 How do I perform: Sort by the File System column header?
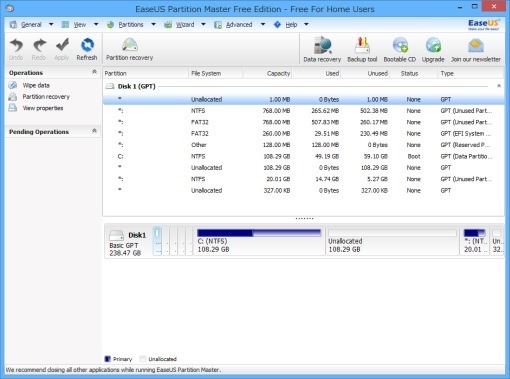click(x=216, y=73)
